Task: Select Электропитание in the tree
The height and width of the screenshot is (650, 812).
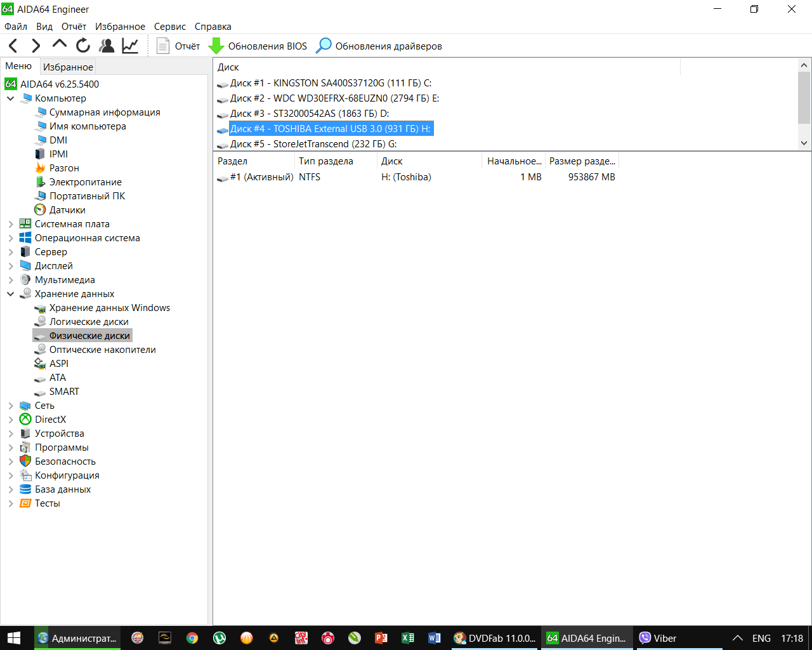Action: click(86, 182)
